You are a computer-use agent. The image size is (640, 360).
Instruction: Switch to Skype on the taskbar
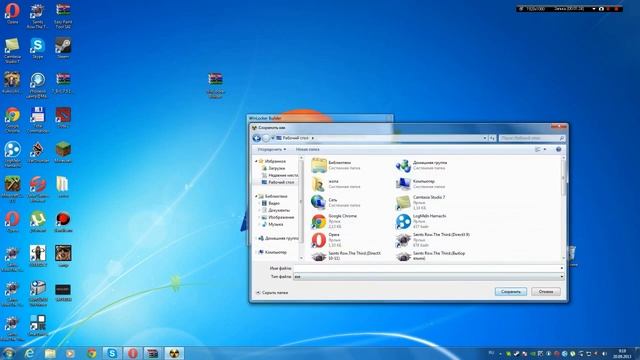[x=112, y=353]
